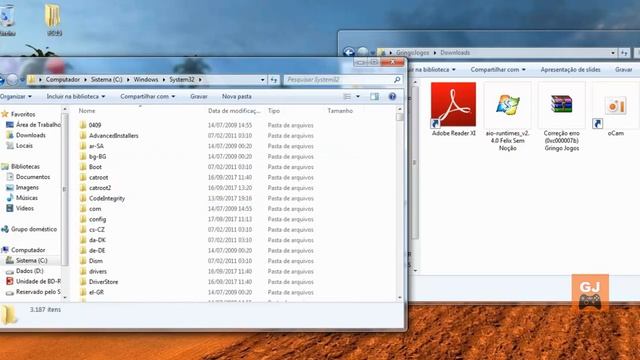Click the help question mark icon
This screenshot has width=640, height=360.
pos(392,96)
